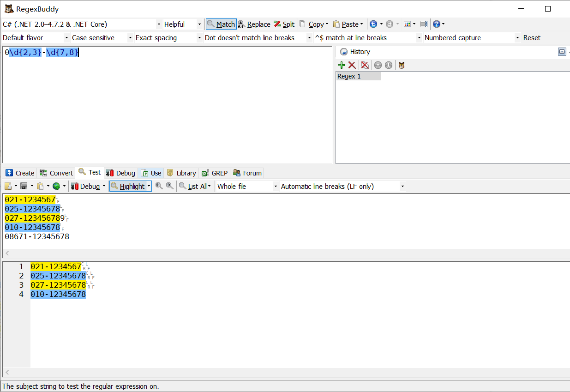
Task: Click highlighted match 025-12345678 in test subject
Action: coord(32,209)
